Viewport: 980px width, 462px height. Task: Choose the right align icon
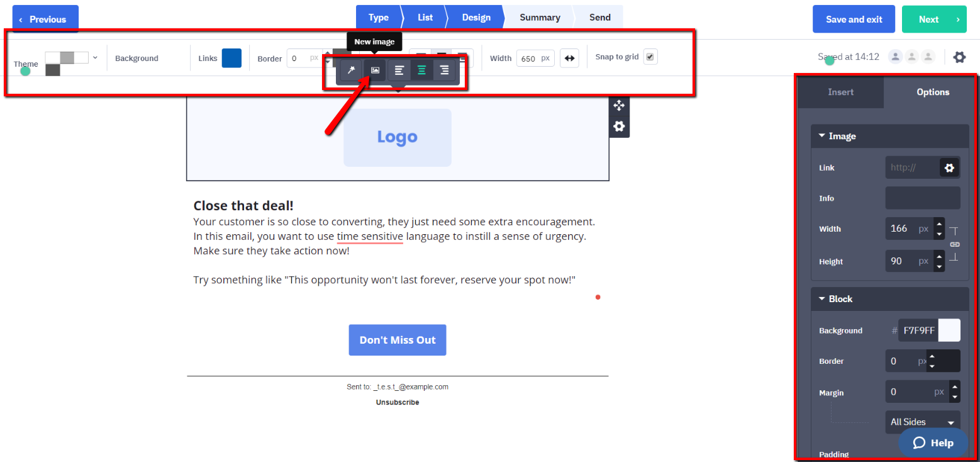tap(444, 70)
